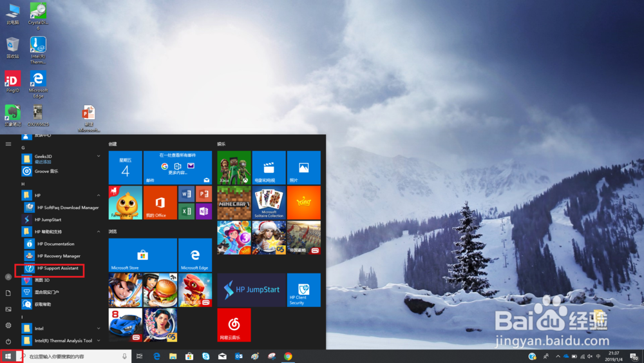Open Skype from the taskbar

[206, 357]
